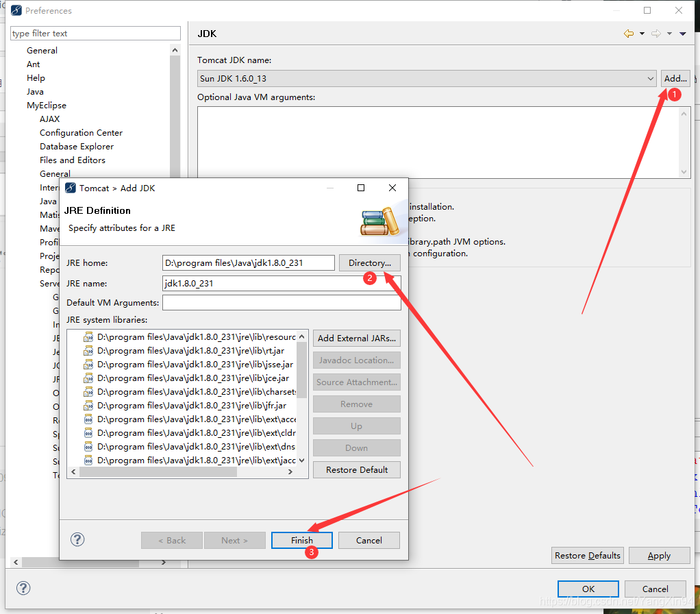Click the Directory... button
The width and height of the screenshot is (700, 614).
tap(370, 263)
